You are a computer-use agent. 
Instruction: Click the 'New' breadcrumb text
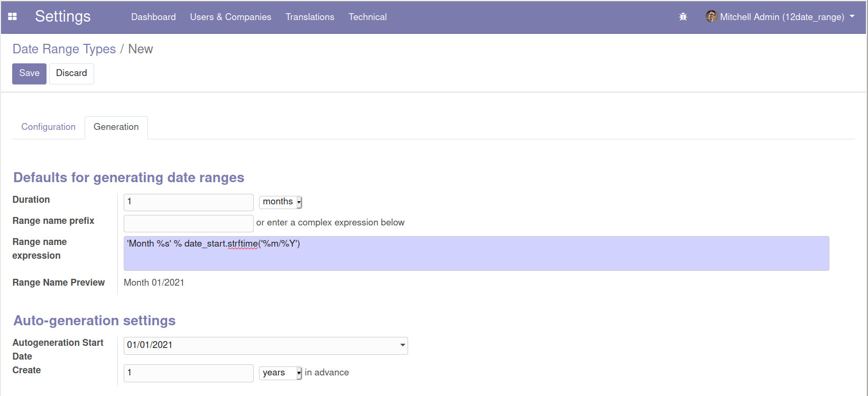pyautogui.click(x=141, y=49)
